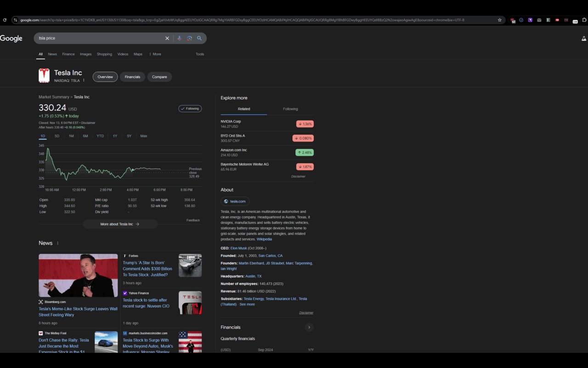Open the blue checkmark extension icon
The height and width of the screenshot is (368, 588).
(x=521, y=20)
